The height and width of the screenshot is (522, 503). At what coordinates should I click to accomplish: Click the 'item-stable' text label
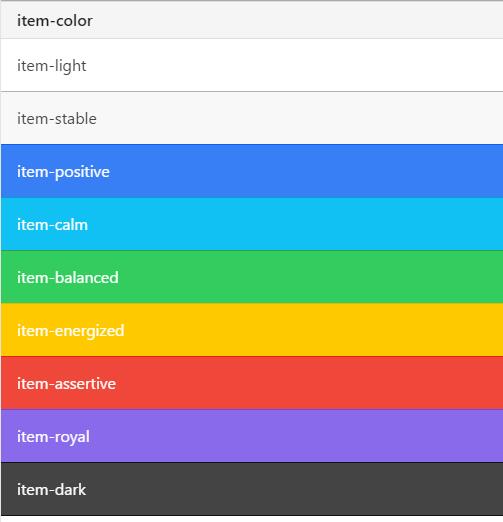(x=57, y=119)
